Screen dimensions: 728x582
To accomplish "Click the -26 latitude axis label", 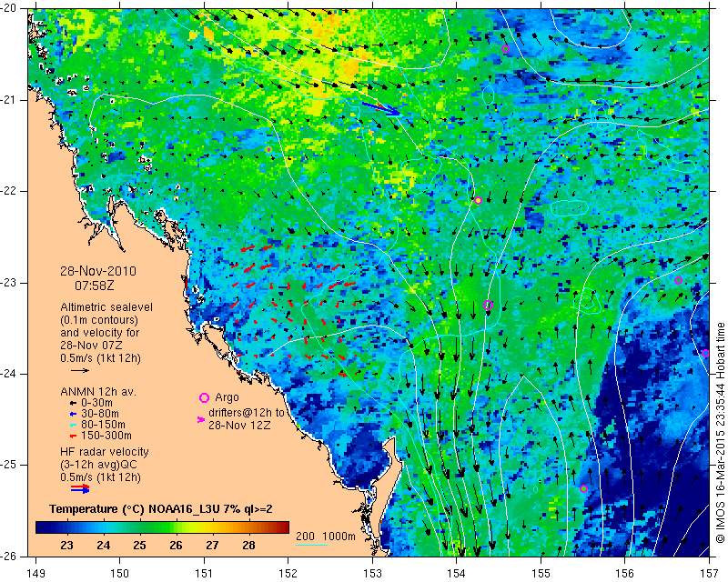I will 10,556.
